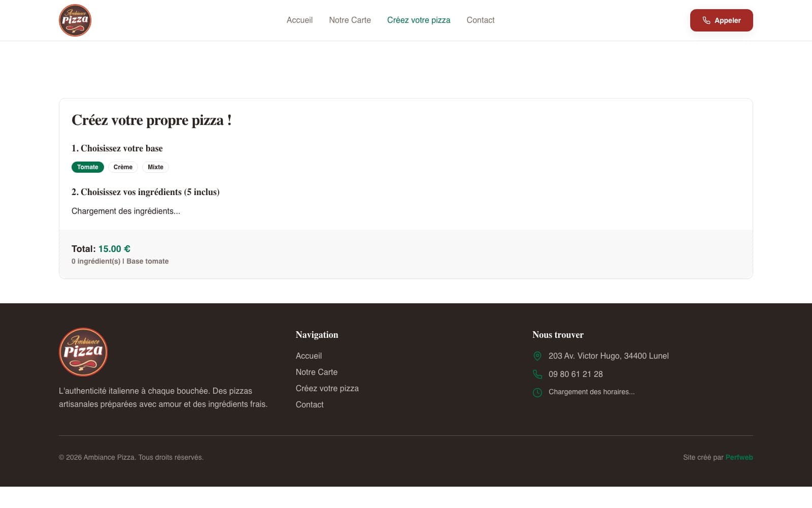Select the Mixte base option

155,167
